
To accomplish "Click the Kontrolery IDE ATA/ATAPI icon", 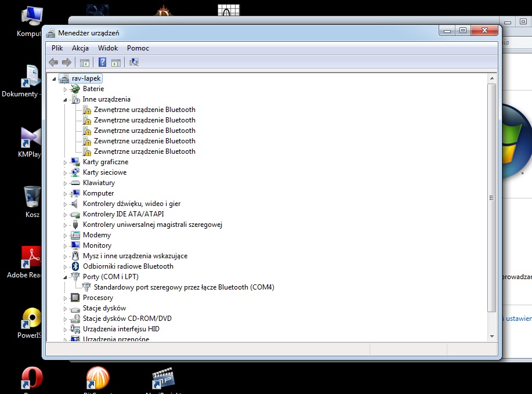I will (75, 215).
